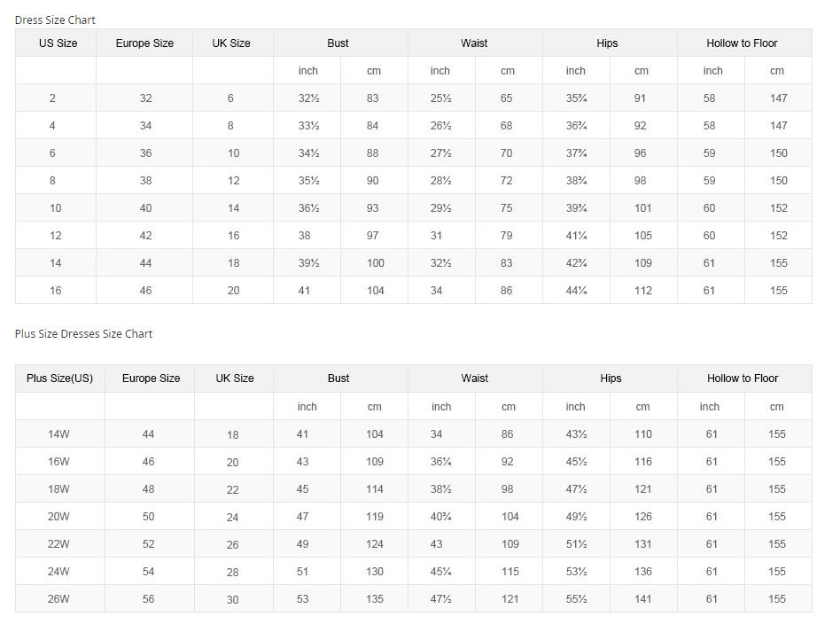Click the Bust header in the top chart

(338, 43)
